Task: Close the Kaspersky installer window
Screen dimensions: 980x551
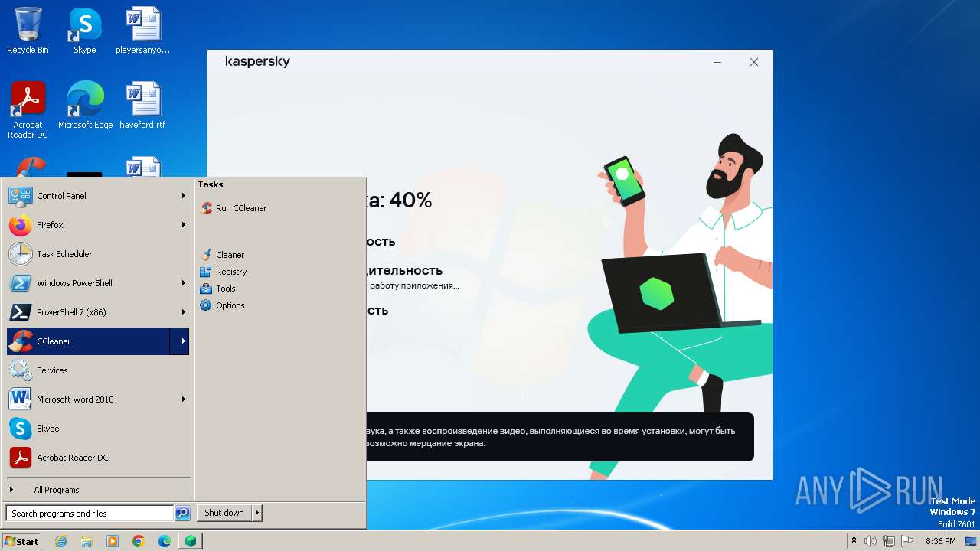Action: pyautogui.click(x=754, y=62)
